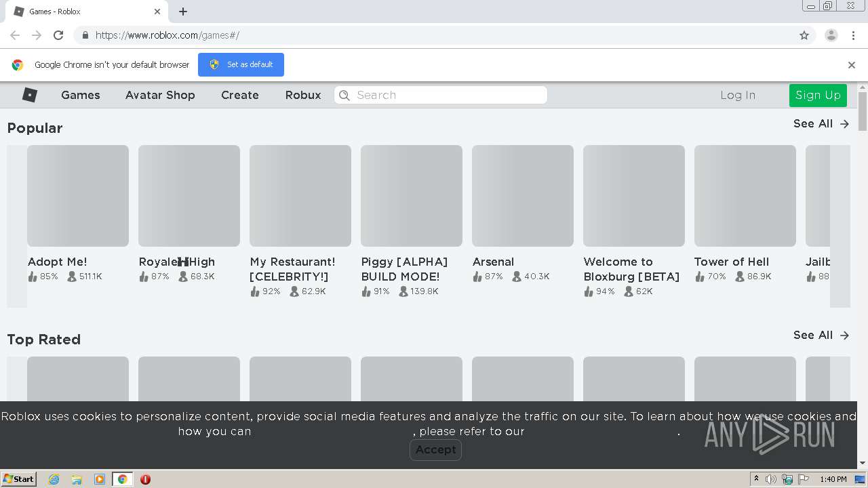Open the Adopt Me! game thumbnail
Image resolution: width=868 pixels, height=488 pixels.
[x=78, y=196]
